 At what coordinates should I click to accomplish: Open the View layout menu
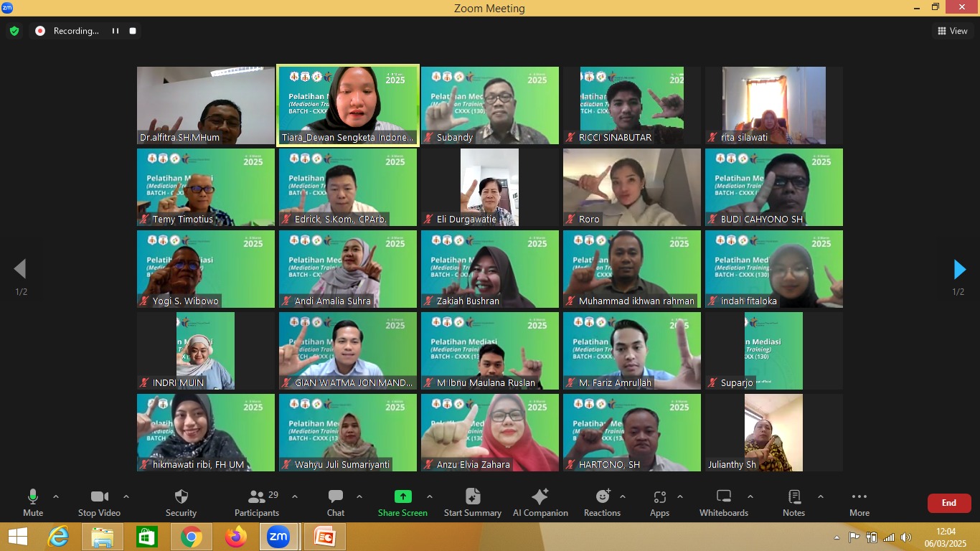952,31
